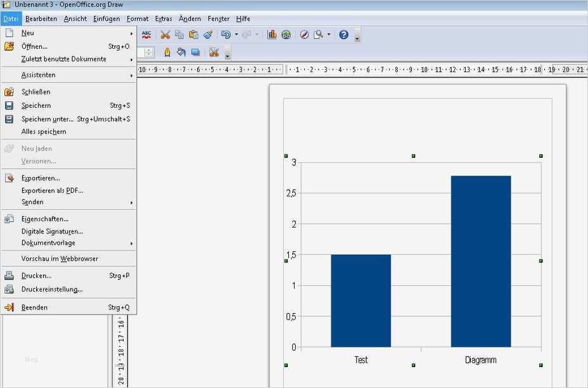Screen dimensions: 588x388
Task: Expand the Zoom dropdown arrow
Action: pyautogui.click(x=328, y=34)
